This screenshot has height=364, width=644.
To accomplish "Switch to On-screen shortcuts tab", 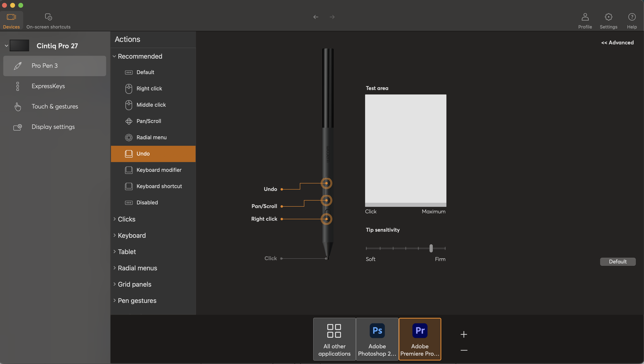I will (x=48, y=20).
